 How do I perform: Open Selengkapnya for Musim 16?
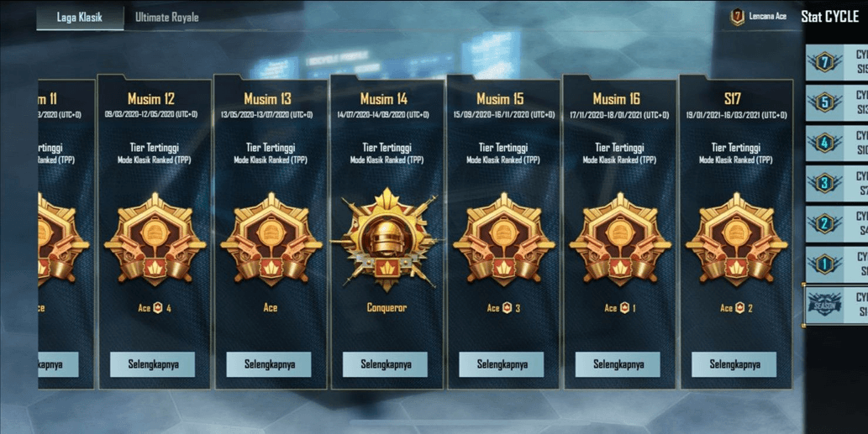618,364
